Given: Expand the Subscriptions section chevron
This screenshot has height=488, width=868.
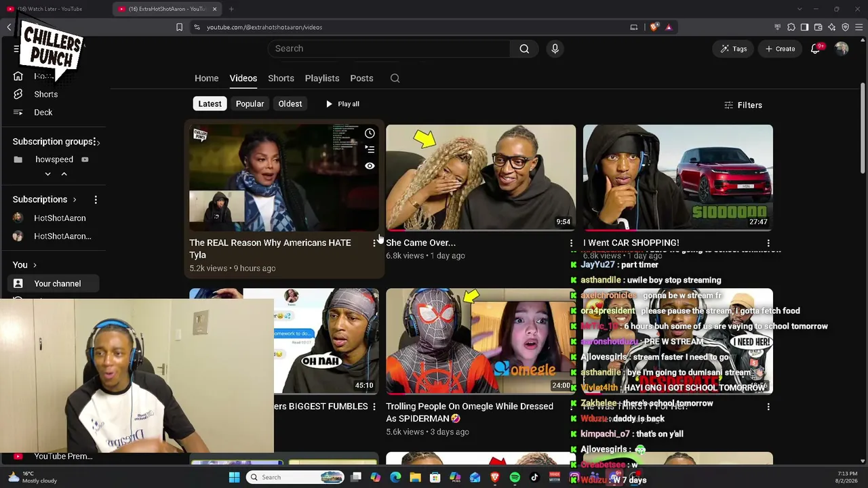Looking at the screenshot, I should [75, 199].
